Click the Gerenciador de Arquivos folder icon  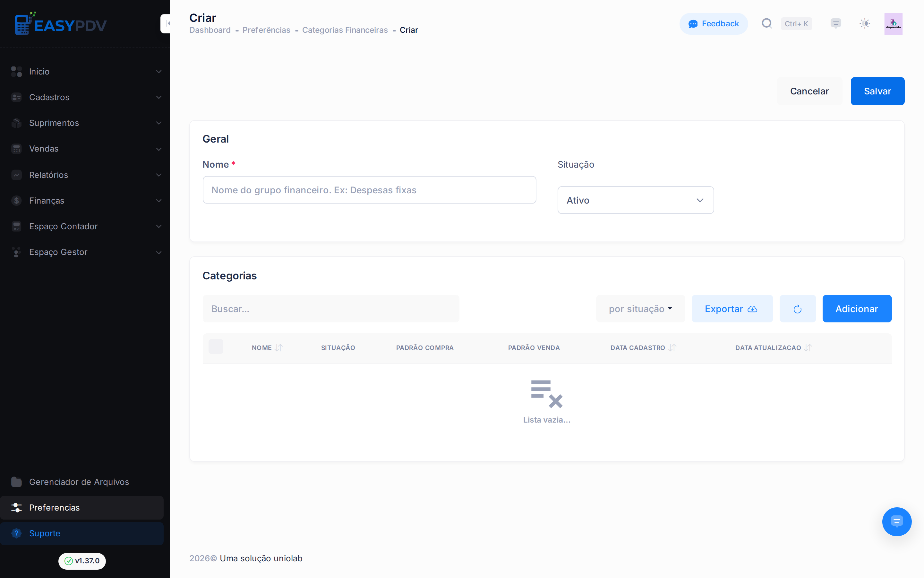(16, 482)
